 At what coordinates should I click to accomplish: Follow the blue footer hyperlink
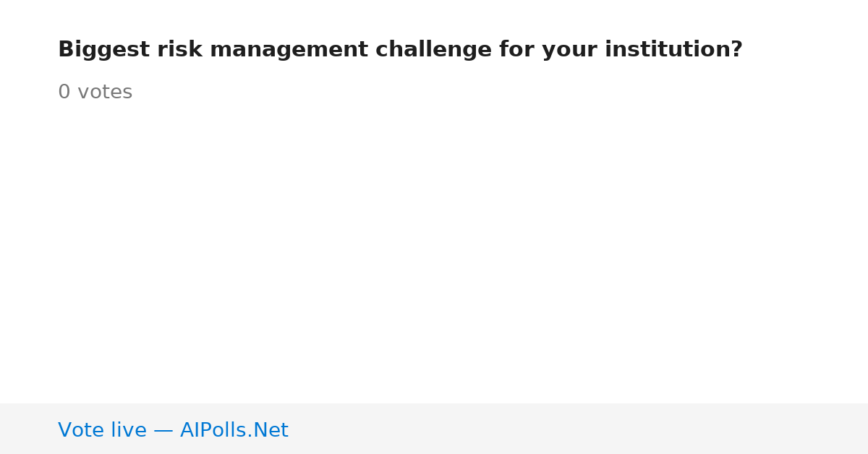point(173,430)
